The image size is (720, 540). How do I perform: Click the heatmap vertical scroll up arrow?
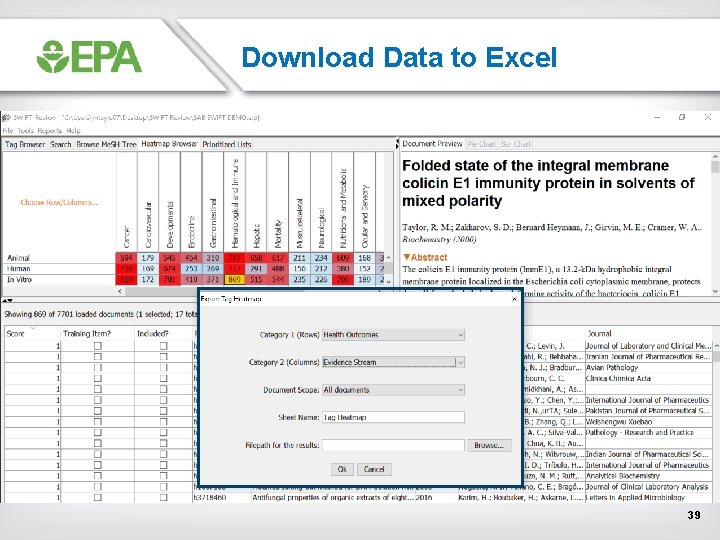click(388, 258)
